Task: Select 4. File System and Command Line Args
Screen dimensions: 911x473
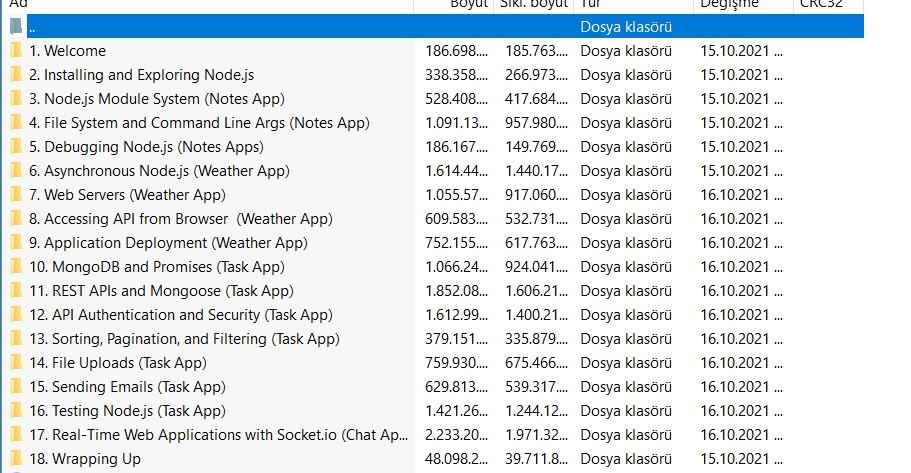Action: click(199, 123)
